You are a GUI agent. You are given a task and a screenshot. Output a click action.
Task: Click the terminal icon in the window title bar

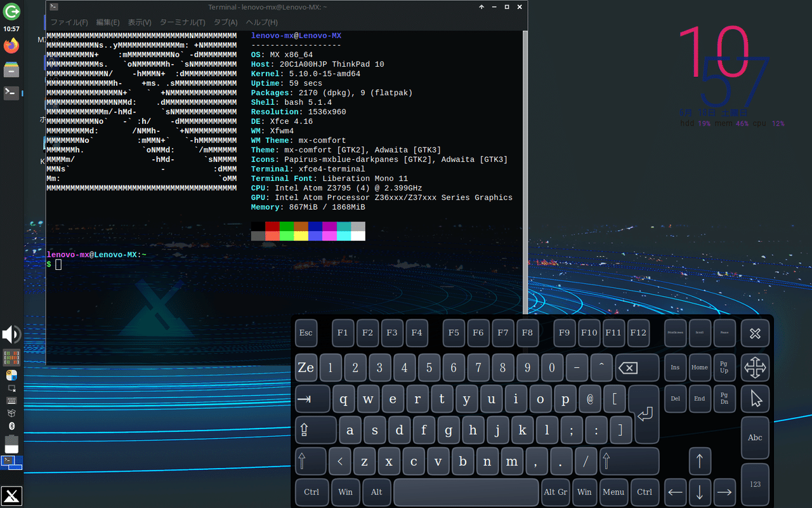(x=54, y=7)
